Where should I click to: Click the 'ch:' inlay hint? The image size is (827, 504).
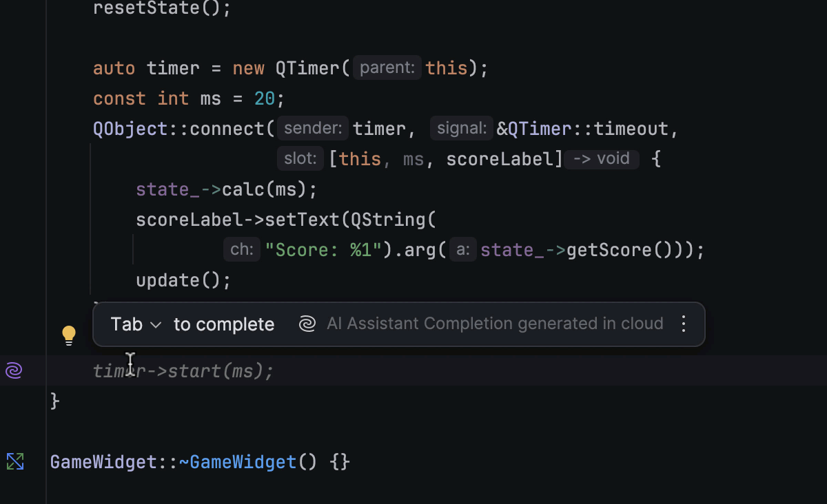pos(242,249)
